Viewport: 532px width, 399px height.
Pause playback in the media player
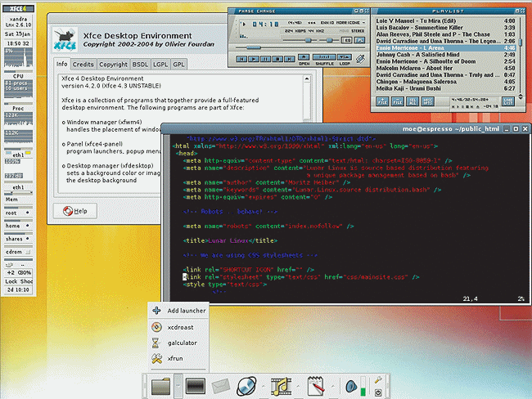265,59
